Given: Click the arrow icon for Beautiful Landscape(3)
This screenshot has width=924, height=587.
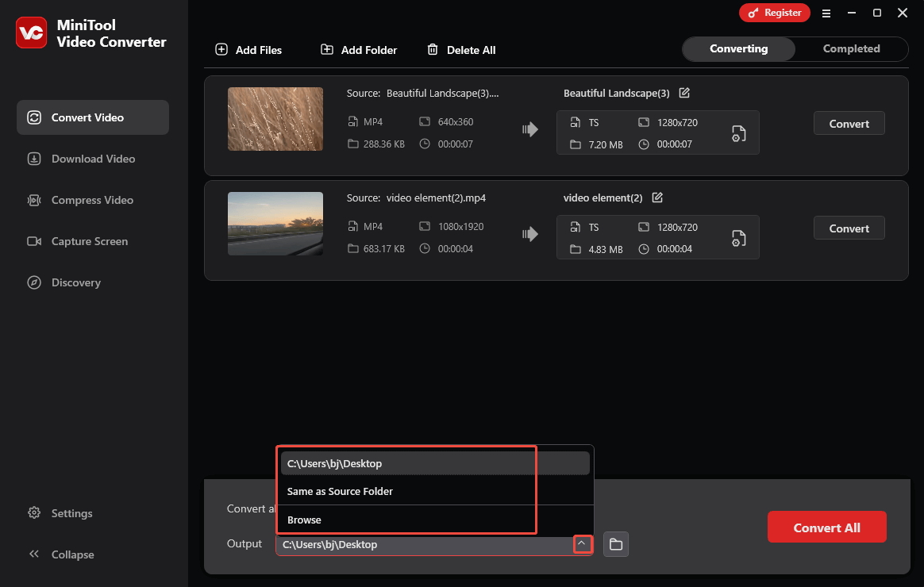Looking at the screenshot, I should [529, 129].
